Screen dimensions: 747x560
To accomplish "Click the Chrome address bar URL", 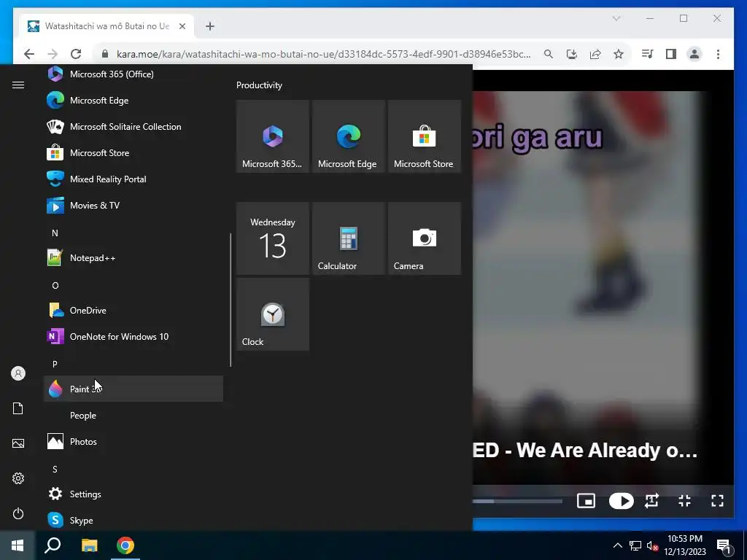I will pos(323,54).
